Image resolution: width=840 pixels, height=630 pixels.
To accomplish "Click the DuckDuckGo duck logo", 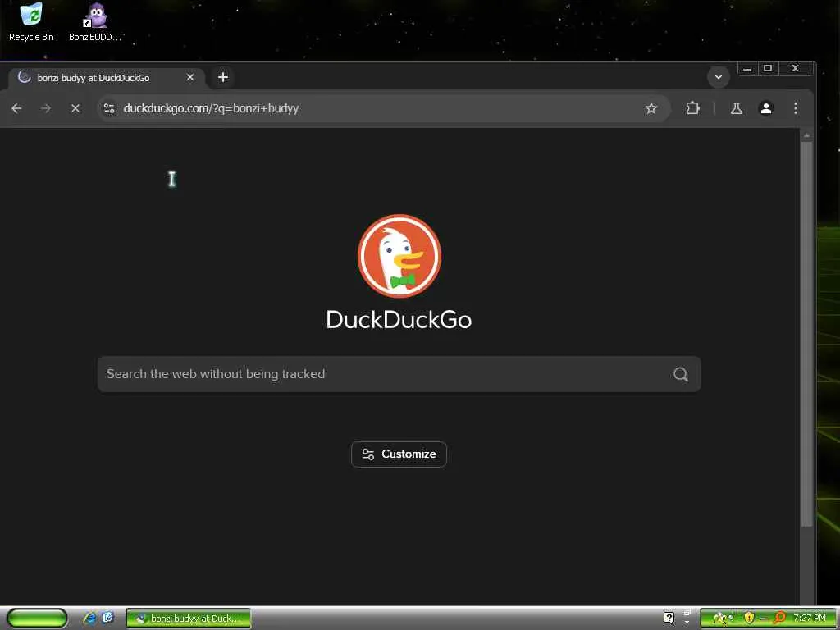I will tap(399, 256).
